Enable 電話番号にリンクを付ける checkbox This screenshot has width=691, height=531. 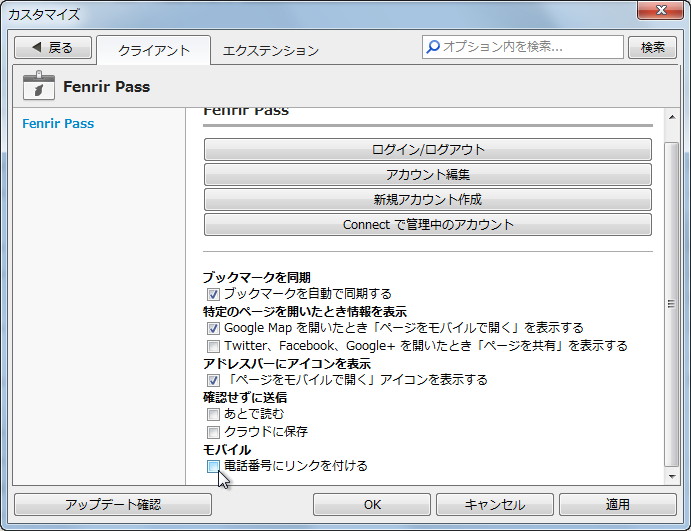tap(213, 466)
